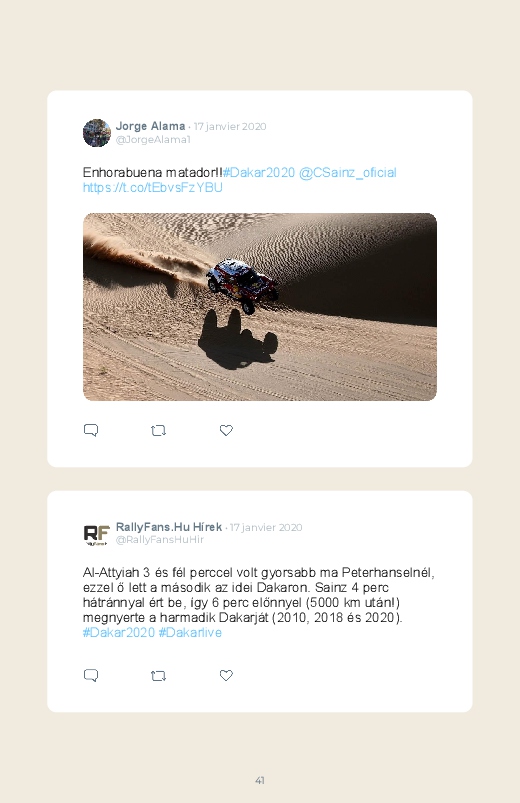Screen dimensions: 520x803
Task: Open Jorge Alama profile avatar
Action: 97,133
